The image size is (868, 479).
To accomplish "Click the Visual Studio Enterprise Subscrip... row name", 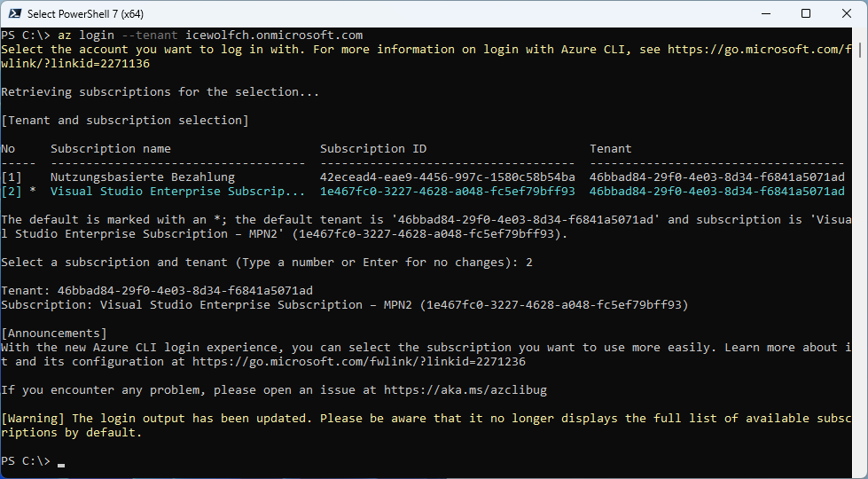I will 177,192.
